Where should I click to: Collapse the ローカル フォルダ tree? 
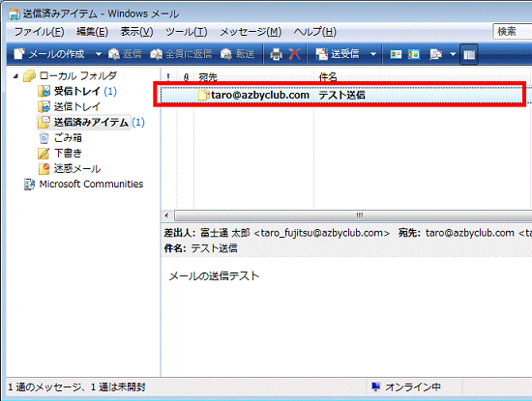pos(15,76)
